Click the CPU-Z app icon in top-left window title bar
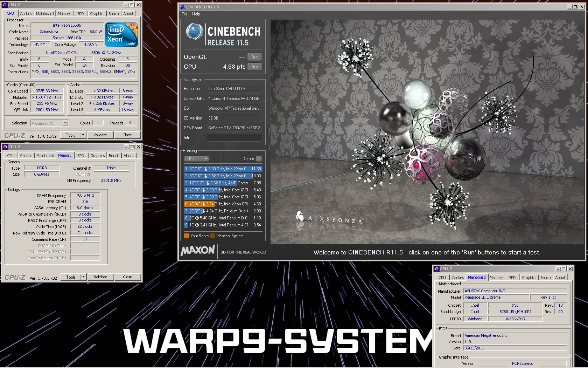This screenshot has height=368, width=588. (5, 5)
